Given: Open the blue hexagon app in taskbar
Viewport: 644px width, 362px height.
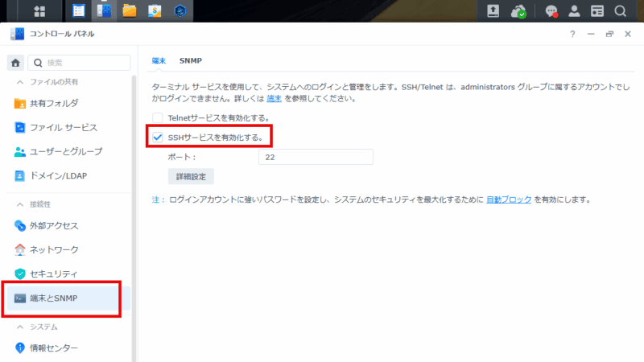Looking at the screenshot, I should 180,11.
